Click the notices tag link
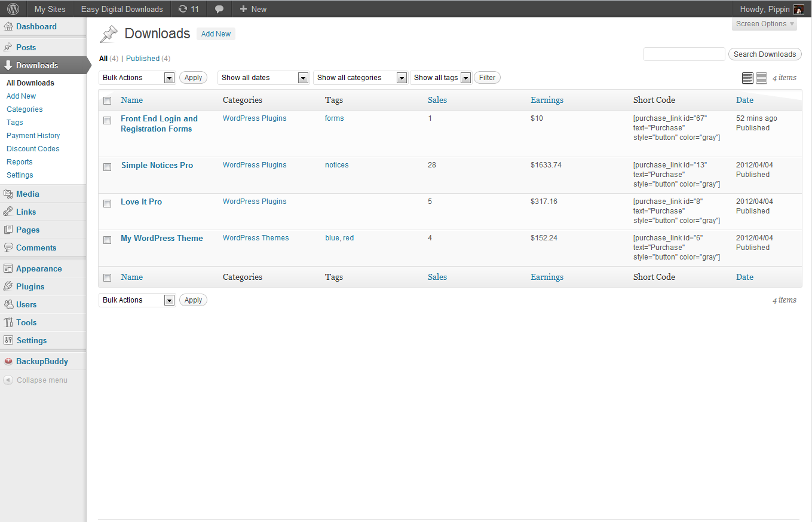812x522 pixels. click(x=337, y=165)
